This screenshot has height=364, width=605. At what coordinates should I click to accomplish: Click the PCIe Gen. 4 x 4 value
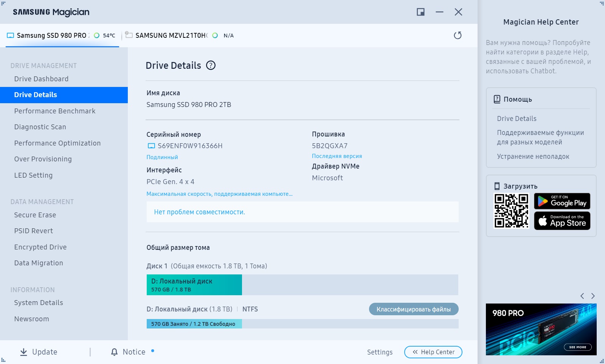click(170, 182)
